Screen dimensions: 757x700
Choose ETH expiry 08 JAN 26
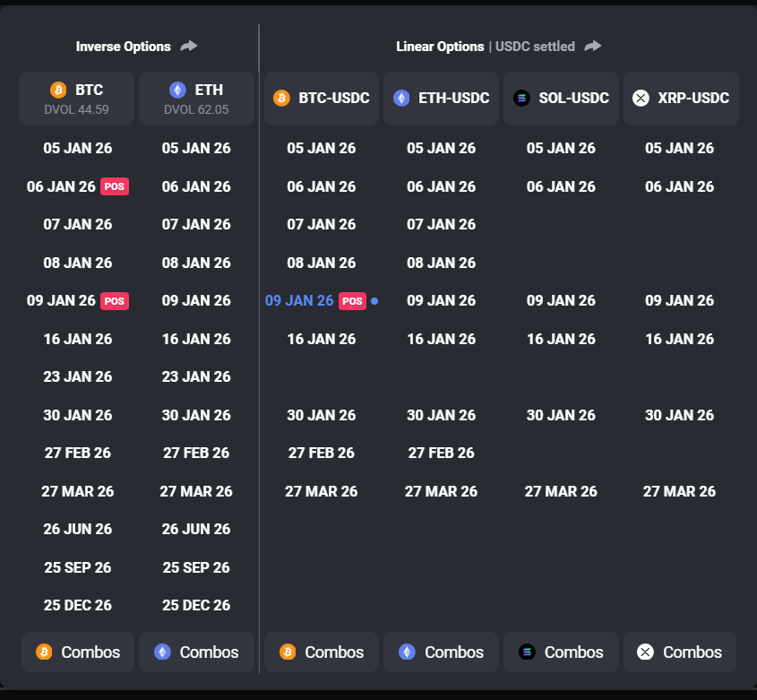(196, 263)
